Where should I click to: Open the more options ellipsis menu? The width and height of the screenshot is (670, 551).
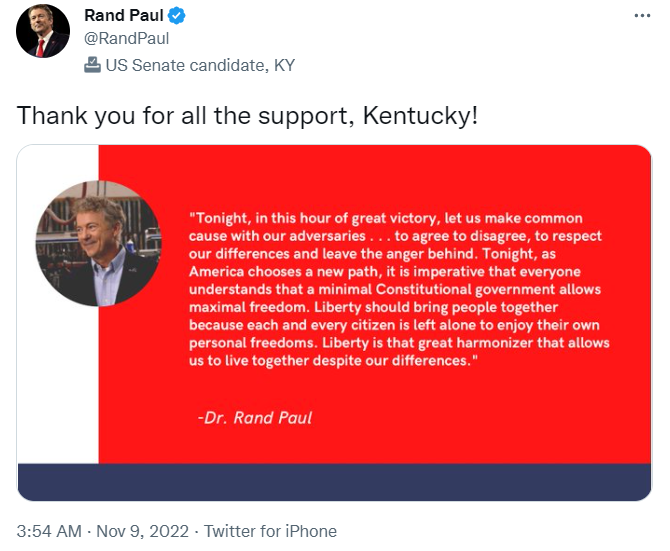coord(643,17)
